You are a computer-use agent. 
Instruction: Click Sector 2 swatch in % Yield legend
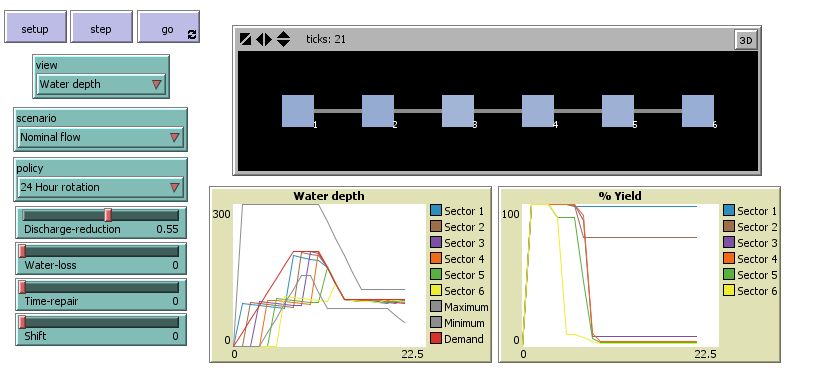pyautogui.click(x=729, y=227)
